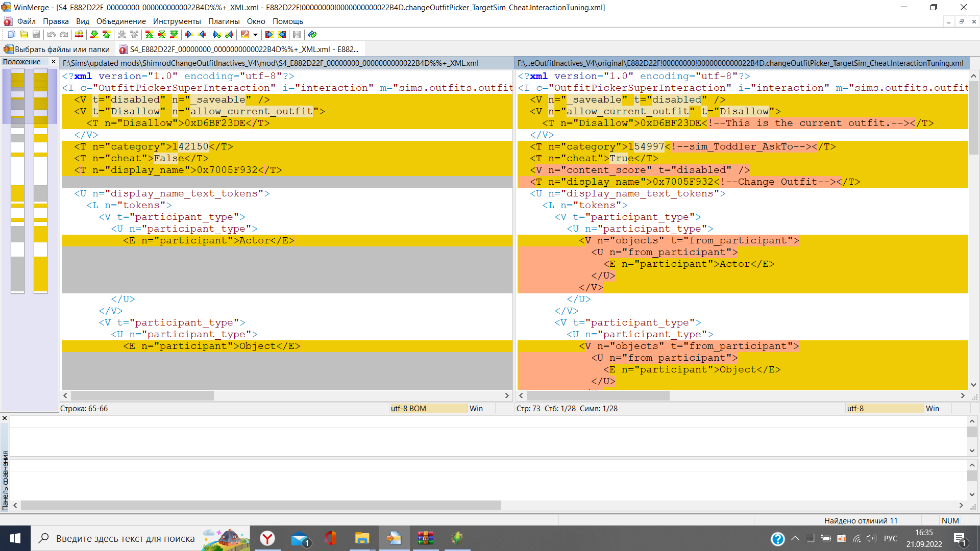Go to first difference icon
Image resolution: width=980 pixels, height=551 pixels.
(x=149, y=35)
